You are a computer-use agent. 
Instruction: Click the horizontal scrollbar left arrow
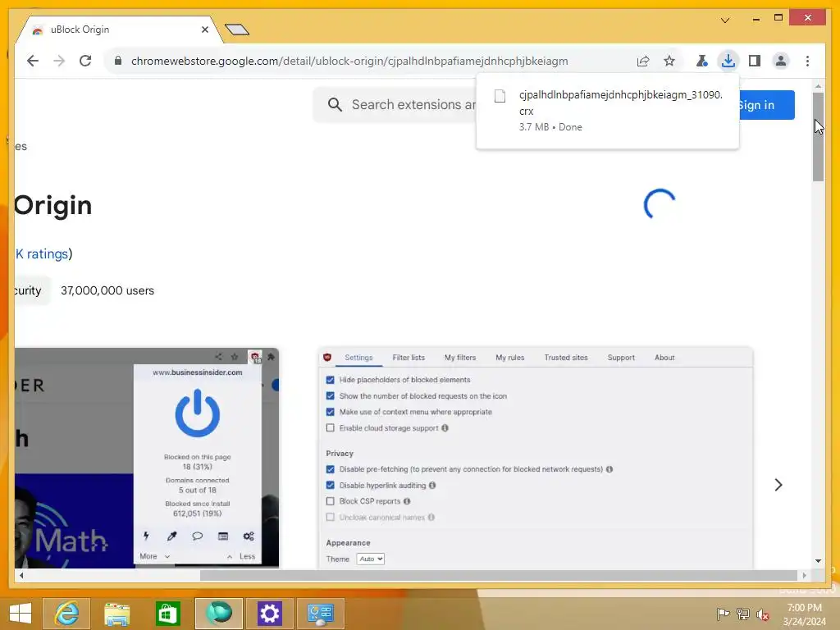[x=21, y=575]
